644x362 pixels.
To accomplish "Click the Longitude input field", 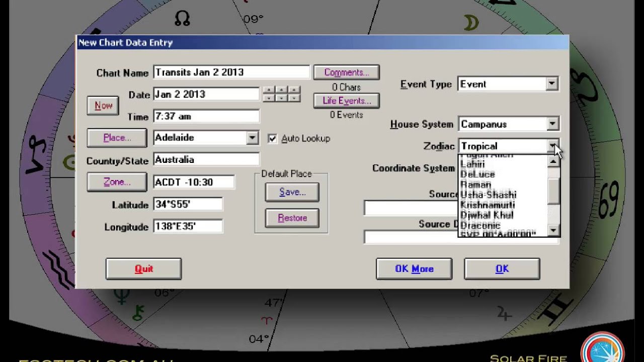I will 188,227.
